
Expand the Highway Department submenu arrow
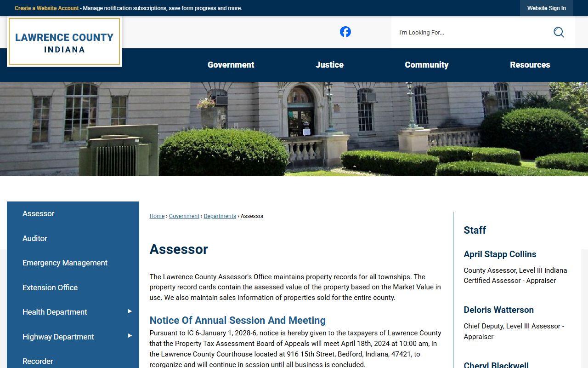pos(130,336)
